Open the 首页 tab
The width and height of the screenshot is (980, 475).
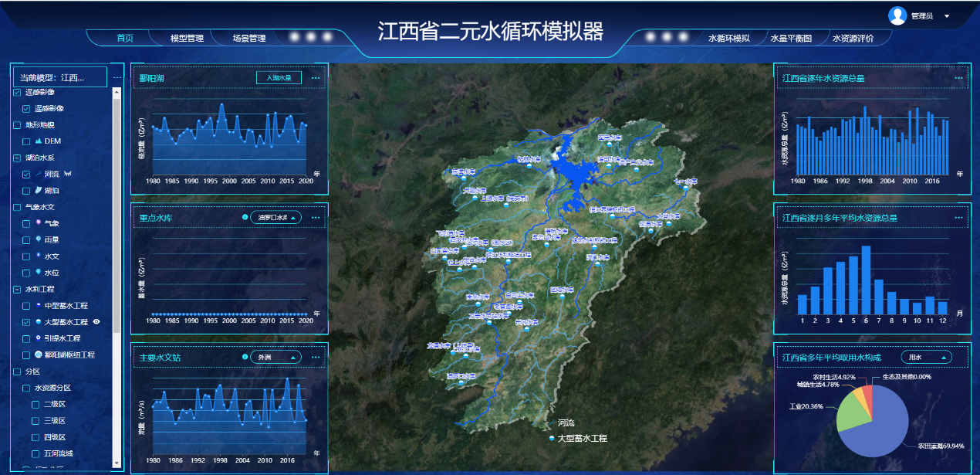point(124,38)
